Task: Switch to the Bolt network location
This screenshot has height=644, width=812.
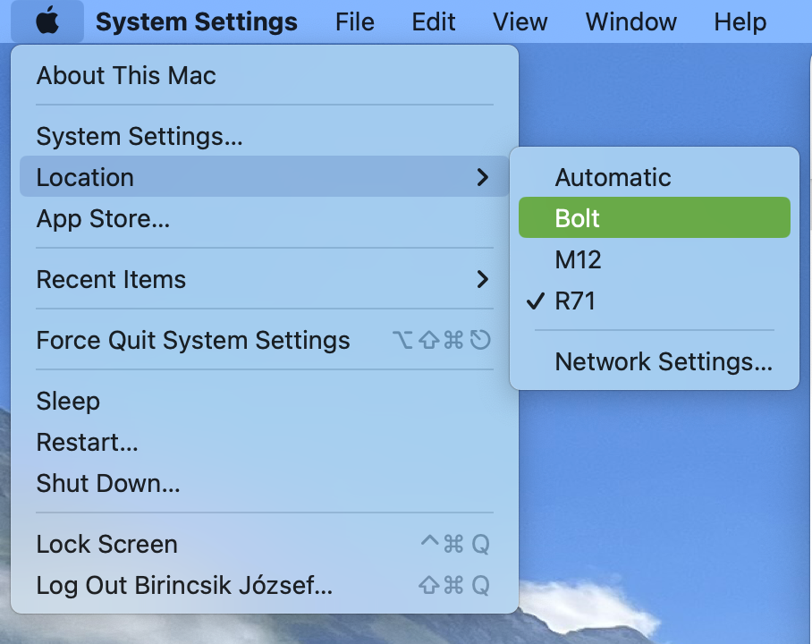Action: [655, 217]
